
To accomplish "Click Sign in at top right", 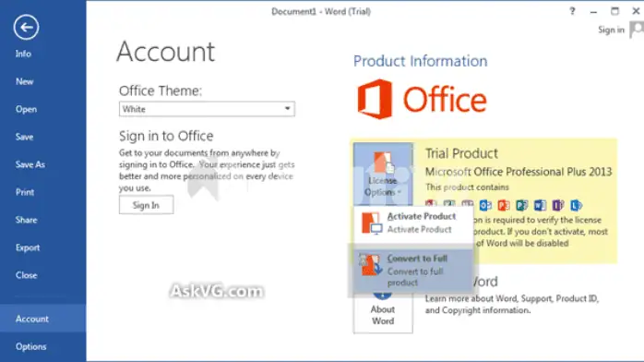I will tap(611, 30).
